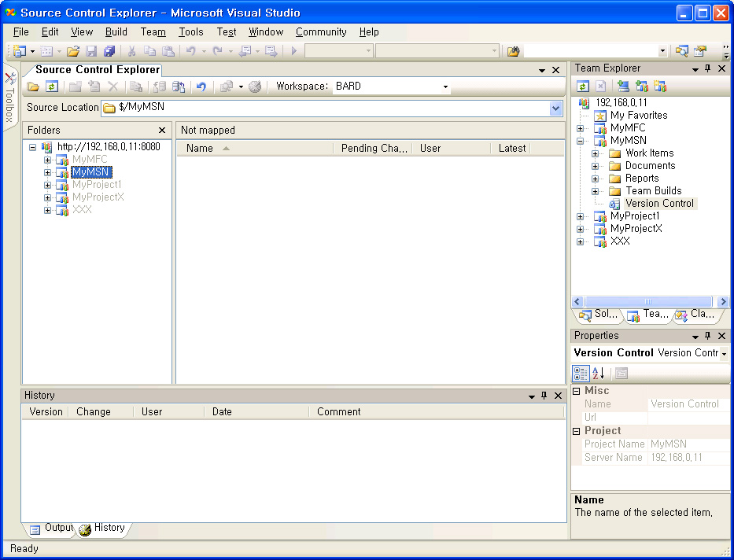Viewport: 734px width, 560px height.
Task: Sort files by Name column header
Action: coord(255,149)
